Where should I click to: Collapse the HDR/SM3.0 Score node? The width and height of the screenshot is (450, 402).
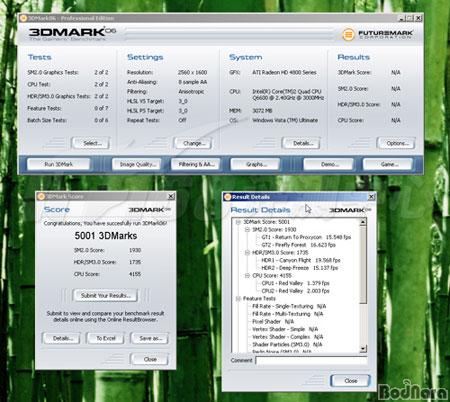[x=247, y=252]
